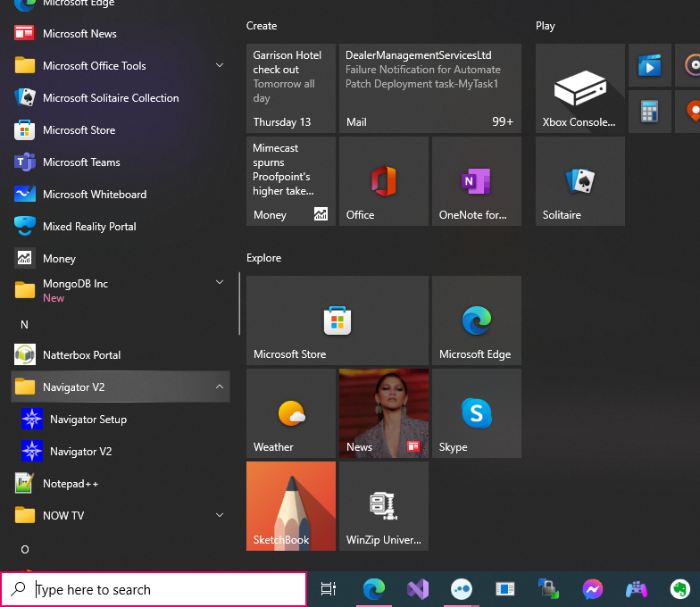The width and height of the screenshot is (700, 607).
Task: Click the letter O section header
Action: click(25, 550)
